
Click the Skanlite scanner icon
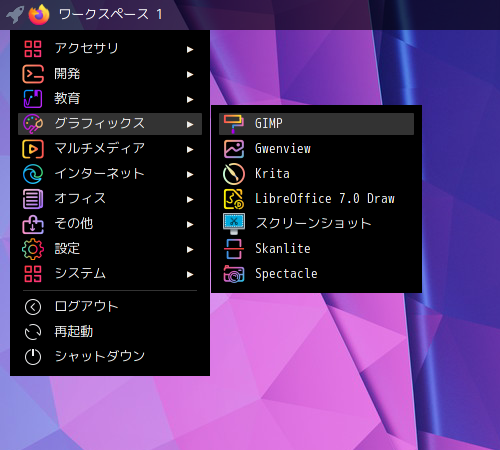[234, 249]
